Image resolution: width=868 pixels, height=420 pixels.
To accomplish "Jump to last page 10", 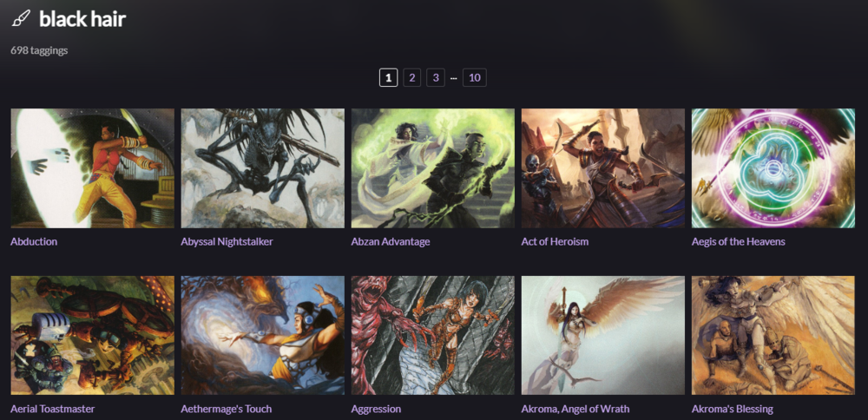I will [475, 77].
